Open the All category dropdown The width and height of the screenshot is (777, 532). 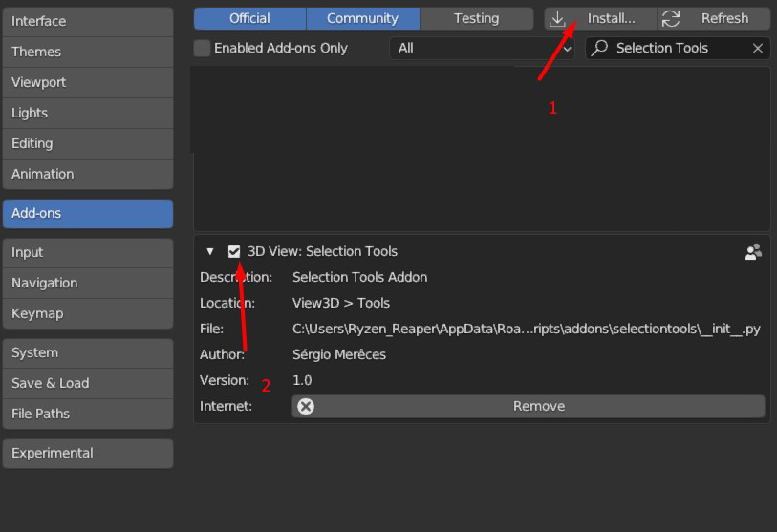coord(482,48)
